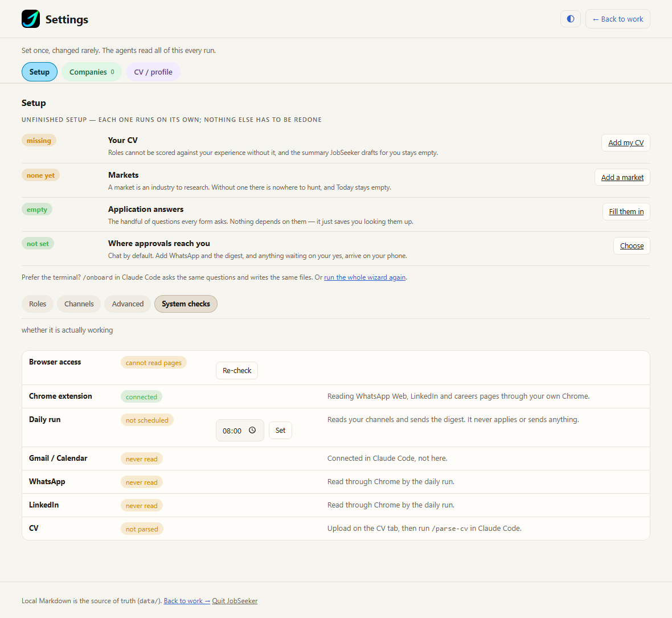Viewport: 672px width, 618px height.
Task: Click the 'not parsed' badge for CV
Action: tap(142, 529)
